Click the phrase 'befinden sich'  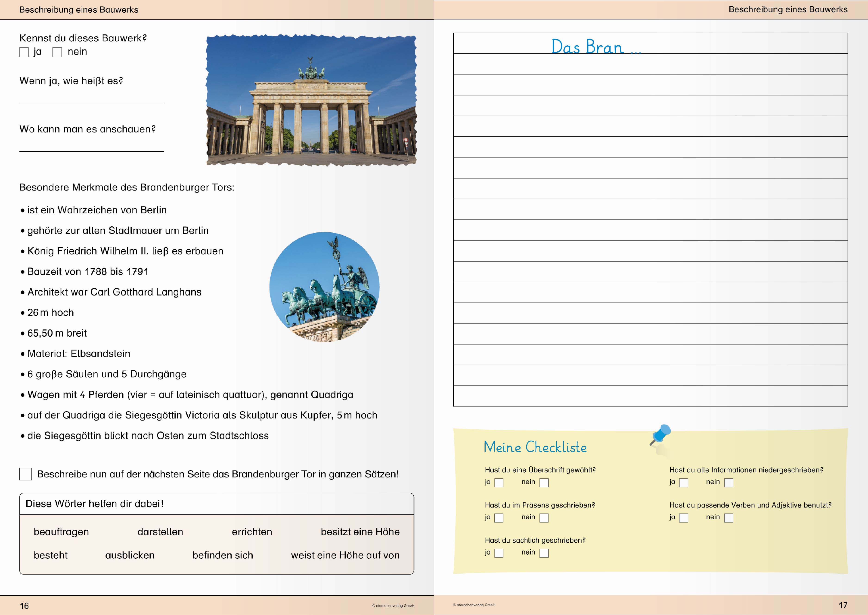coord(223,555)
